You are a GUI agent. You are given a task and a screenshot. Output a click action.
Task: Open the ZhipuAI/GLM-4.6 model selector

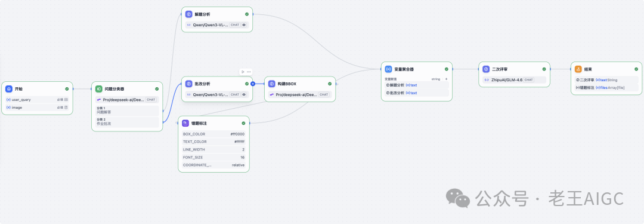[514, 80]
